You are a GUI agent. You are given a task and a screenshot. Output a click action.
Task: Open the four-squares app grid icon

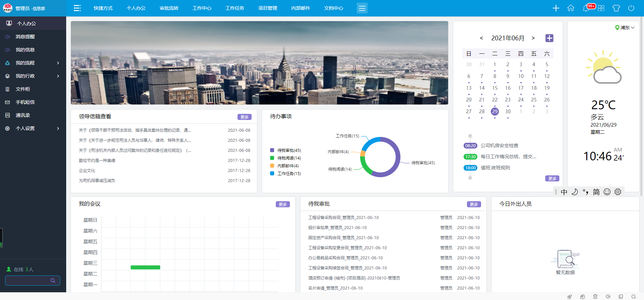coord(601,8)
